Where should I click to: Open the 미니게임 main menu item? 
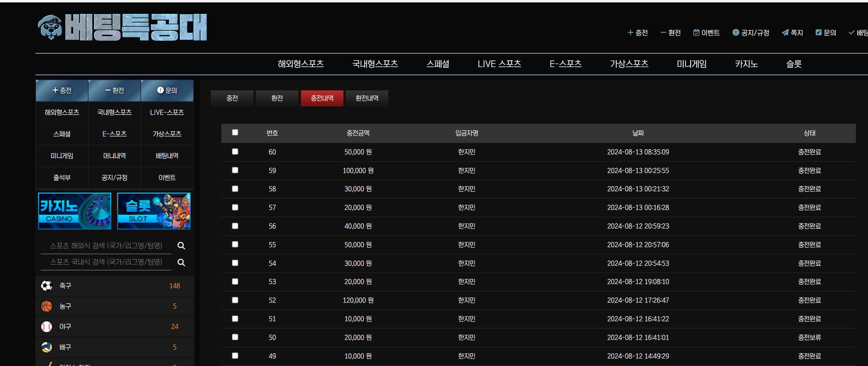(692, 64)
